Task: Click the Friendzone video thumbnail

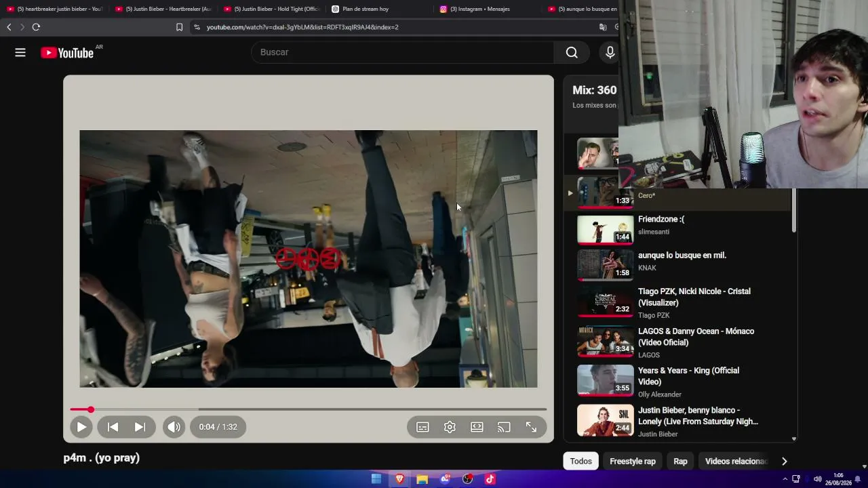Action: click(605, 230)
